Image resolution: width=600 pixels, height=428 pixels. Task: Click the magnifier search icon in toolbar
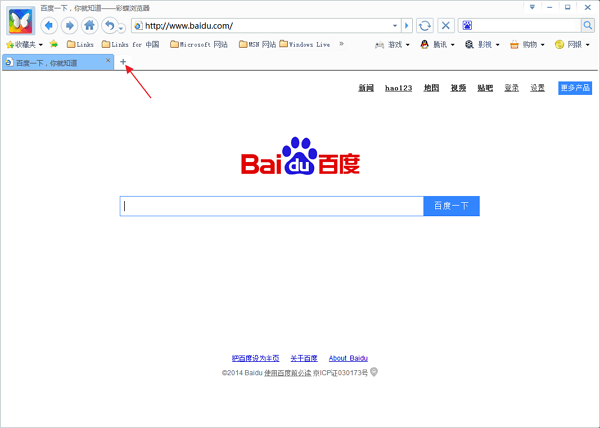[587, 26]
